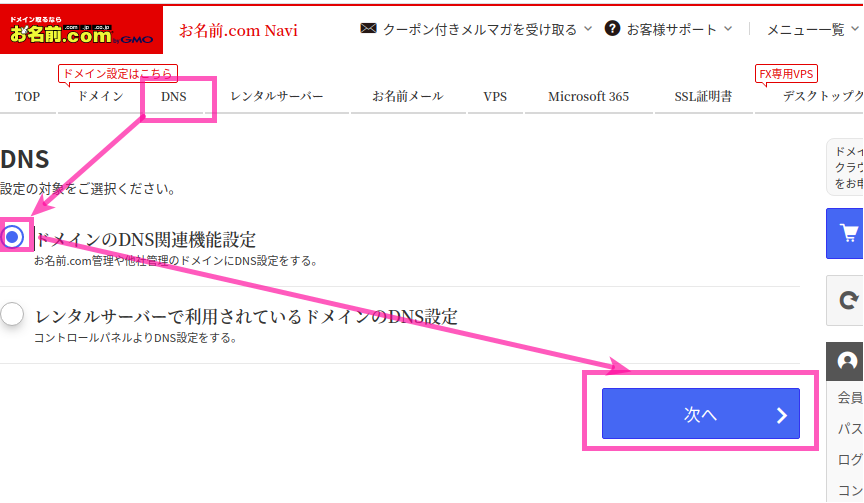This screenshot has height=503, width=864.
Task: Click text お名前.com管理や他社管理のドメインにDNS設定をする。
Action: [x=176, y=261]
